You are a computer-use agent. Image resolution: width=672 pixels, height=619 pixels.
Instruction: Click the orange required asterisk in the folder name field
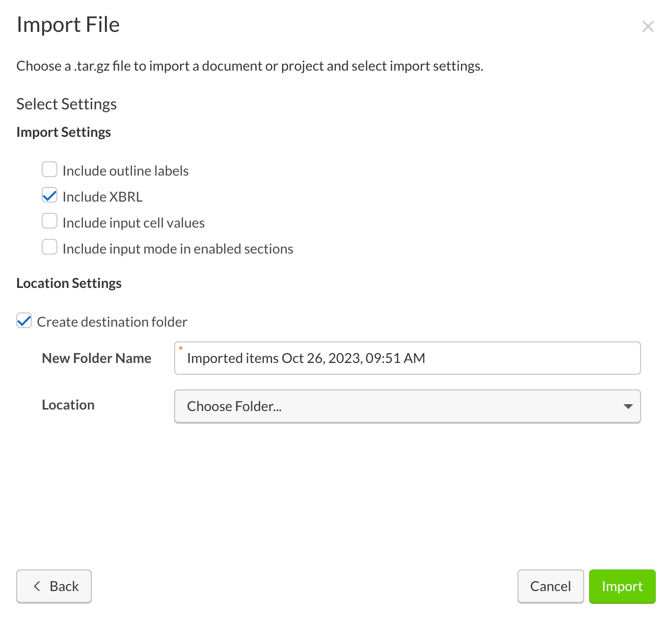click(181, 349)
